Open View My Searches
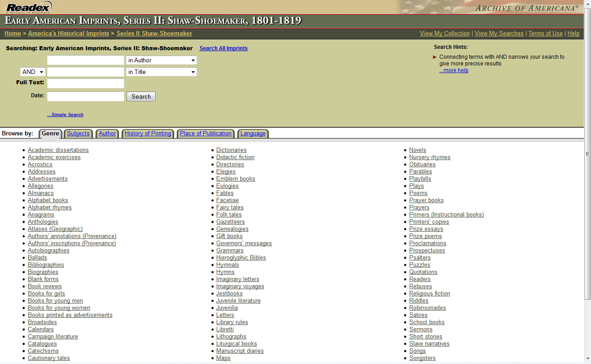 pos(499,34)
